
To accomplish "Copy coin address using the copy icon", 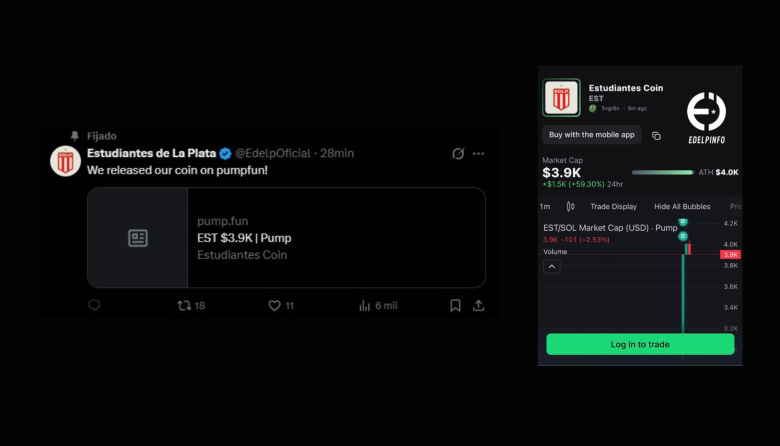I will 656,135.
